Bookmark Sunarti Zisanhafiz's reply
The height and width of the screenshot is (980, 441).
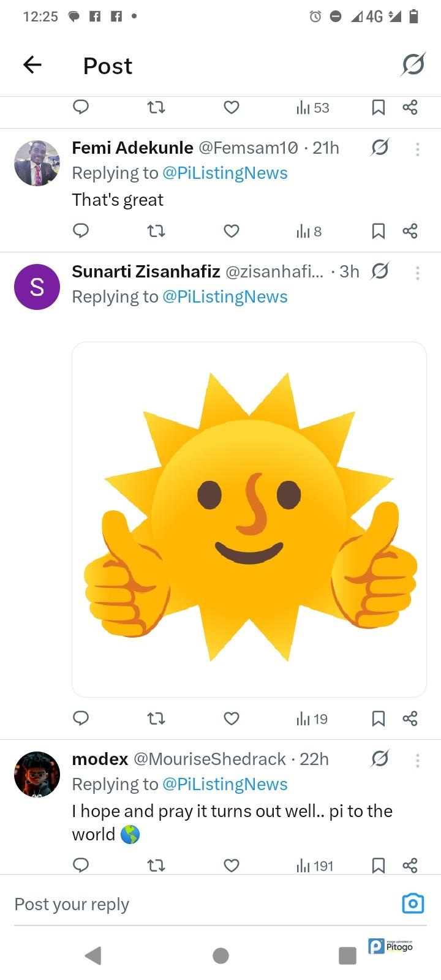click(379, 718)
